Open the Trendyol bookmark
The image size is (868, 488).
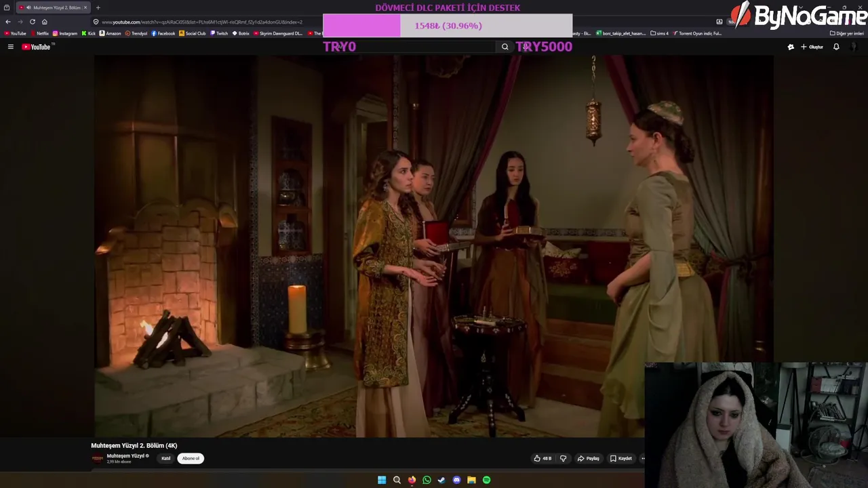click(x=136, y=33)
